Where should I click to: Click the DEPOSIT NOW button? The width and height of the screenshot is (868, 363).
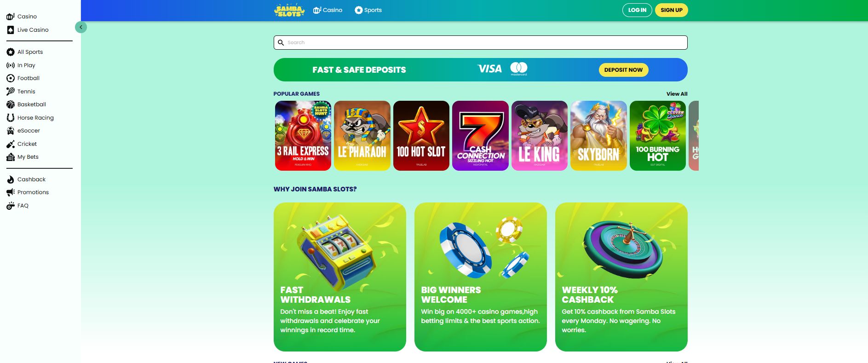pos(623,70)
